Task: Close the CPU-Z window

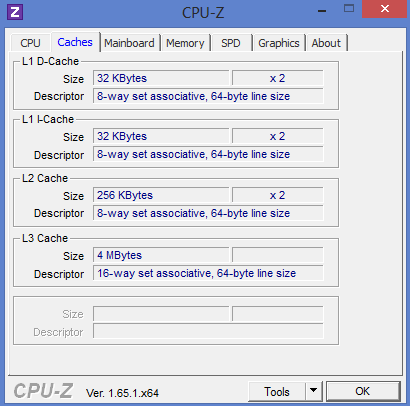Action: 385,9
